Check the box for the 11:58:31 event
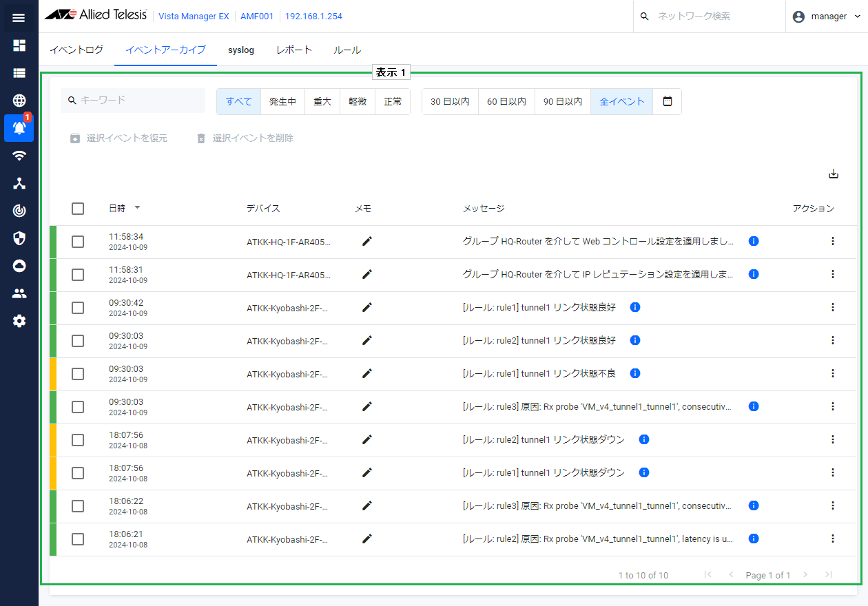The height and width of the screenshot is (606, 868). pos(78,275)
